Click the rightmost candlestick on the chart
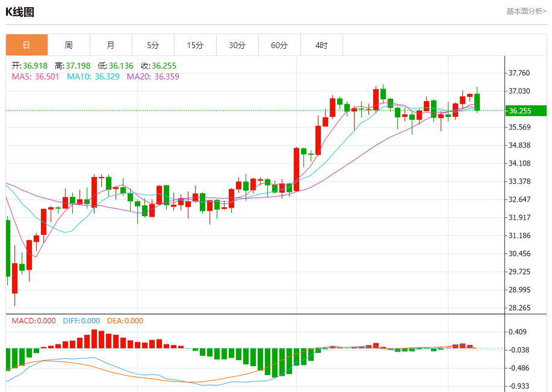 477,102
